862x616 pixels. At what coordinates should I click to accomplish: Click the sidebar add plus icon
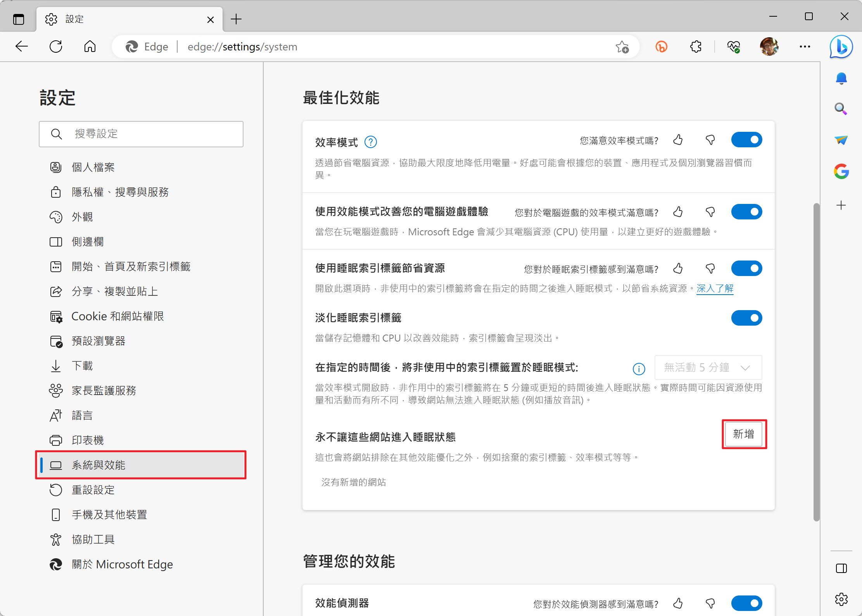coord(841,205)
